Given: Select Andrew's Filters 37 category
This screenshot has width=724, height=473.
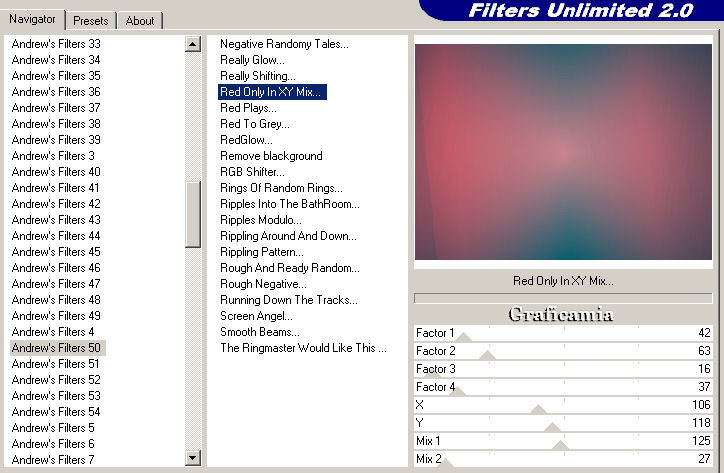Looking at the screenshot, I should coord(56,108).
